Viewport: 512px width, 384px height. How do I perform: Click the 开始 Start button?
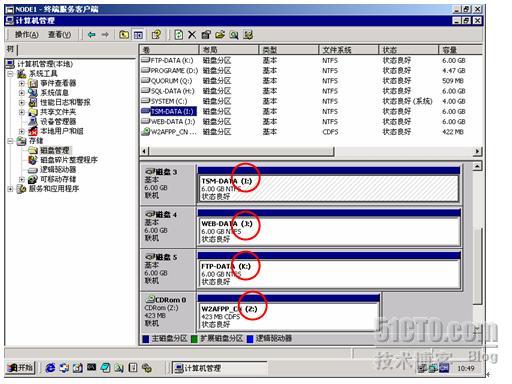coord(21,368)
